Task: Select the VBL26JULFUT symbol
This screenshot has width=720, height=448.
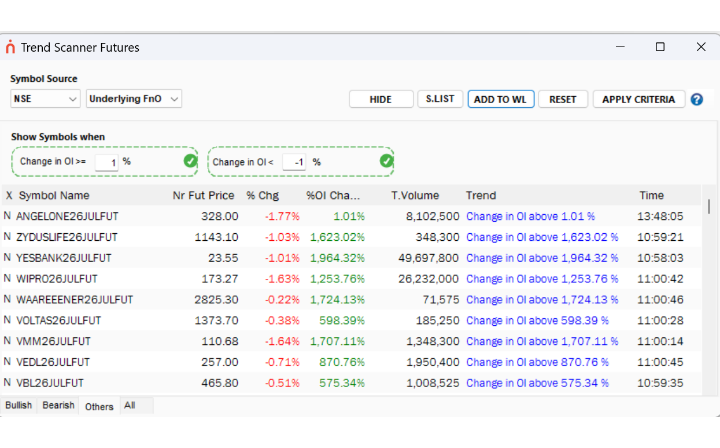Action: (50, 383)
